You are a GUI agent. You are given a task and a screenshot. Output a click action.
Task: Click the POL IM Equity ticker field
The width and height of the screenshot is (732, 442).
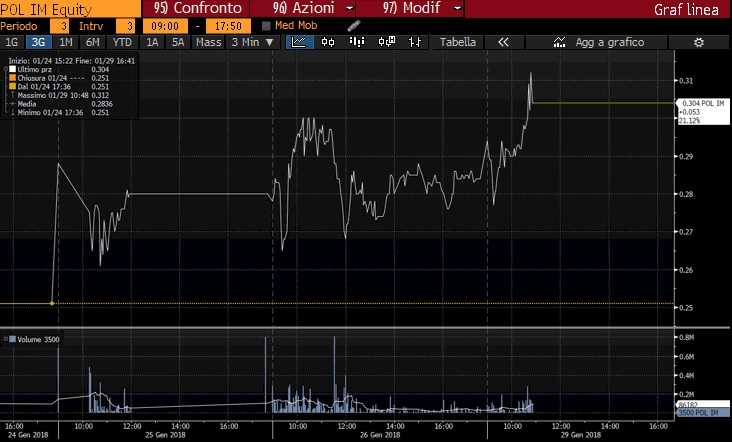70,8
